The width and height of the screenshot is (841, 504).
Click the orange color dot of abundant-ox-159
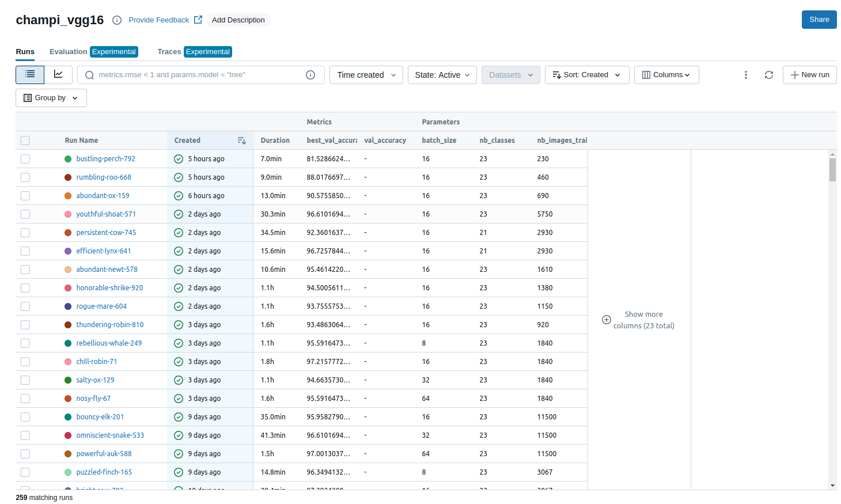point(68,196)
